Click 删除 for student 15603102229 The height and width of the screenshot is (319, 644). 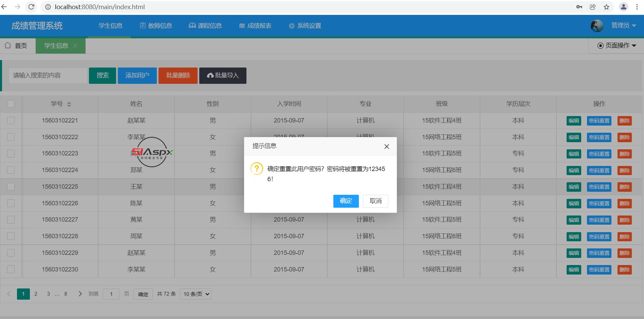pos(625,253)
